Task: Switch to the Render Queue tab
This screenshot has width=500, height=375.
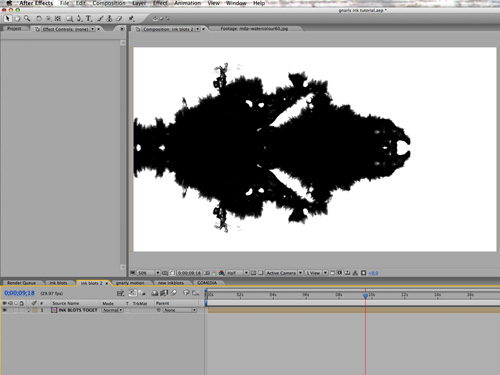Action: (21, 283)
